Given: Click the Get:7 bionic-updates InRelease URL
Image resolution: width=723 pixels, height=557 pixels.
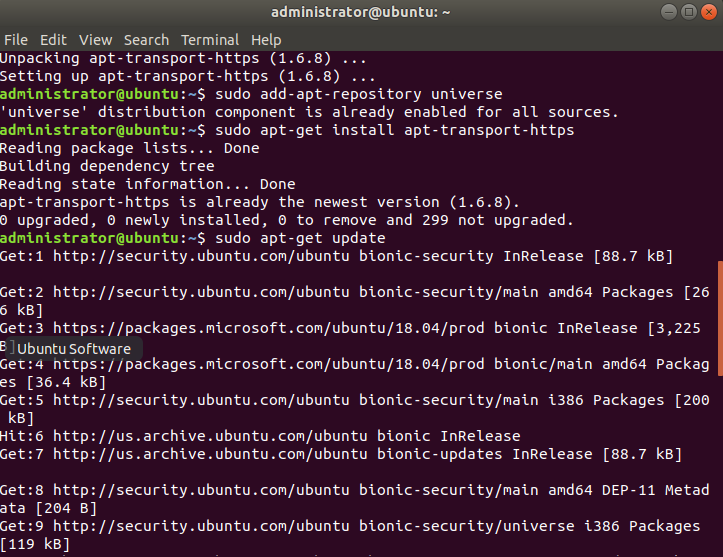Looking at the screenshot, I should pyautogui.click(x=210, y=454).
